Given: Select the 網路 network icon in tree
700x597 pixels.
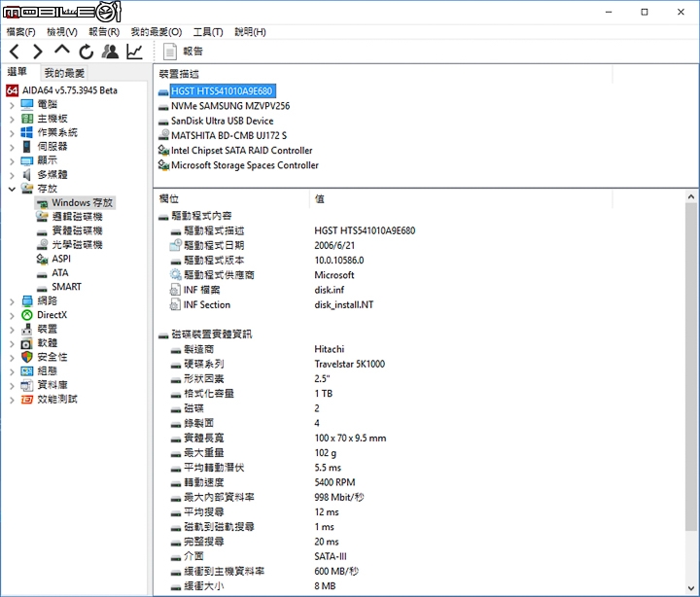Looking at the screenshot, I should [x=27, y=301].
